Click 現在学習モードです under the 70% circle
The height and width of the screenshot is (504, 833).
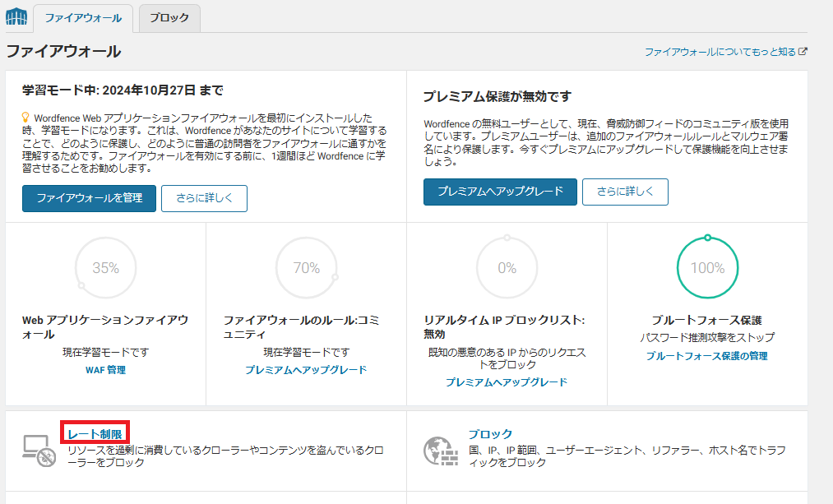[x=307, y=353]
